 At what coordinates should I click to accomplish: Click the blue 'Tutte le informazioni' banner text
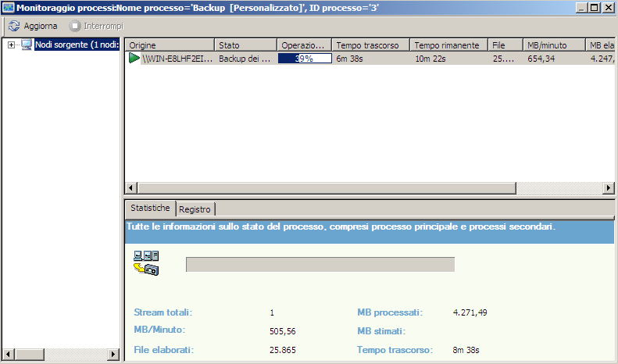click(341, 227)
